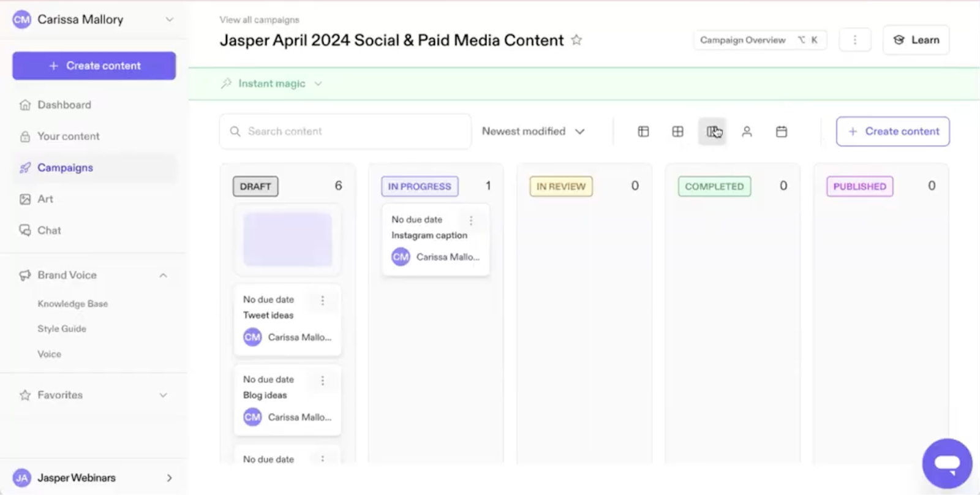Image resolution: width=980 pixels, height=495 pixels.
Task: Open the Instagram caption card
Action: (x=435, y=240)
